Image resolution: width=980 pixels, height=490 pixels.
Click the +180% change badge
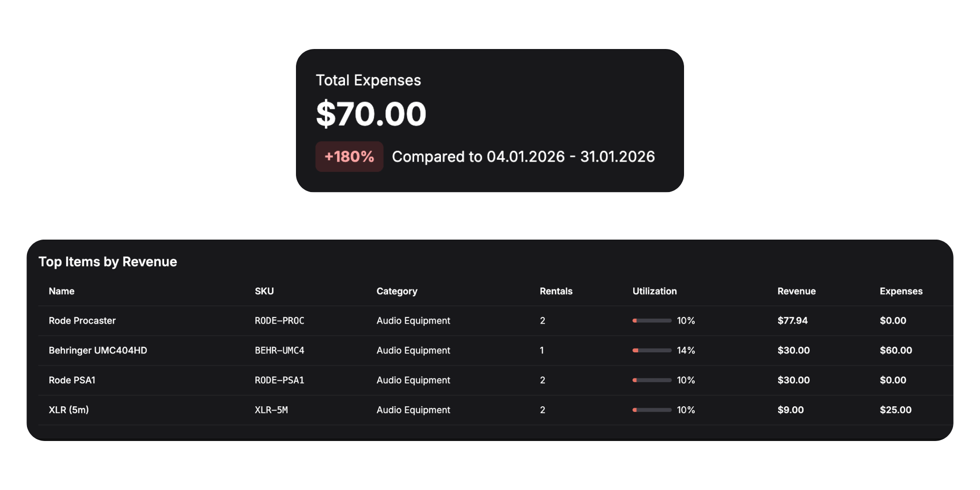[x=349, y=157]
